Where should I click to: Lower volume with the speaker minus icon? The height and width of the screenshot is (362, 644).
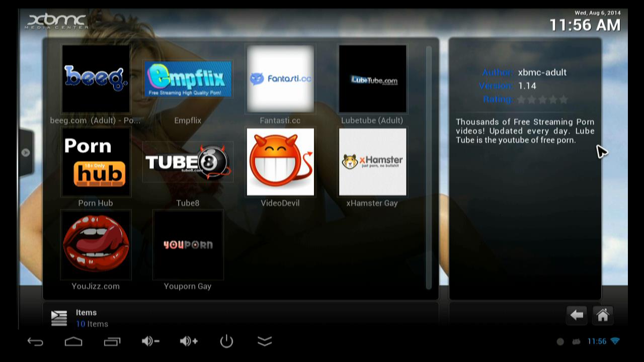click(x=150, y=341)
